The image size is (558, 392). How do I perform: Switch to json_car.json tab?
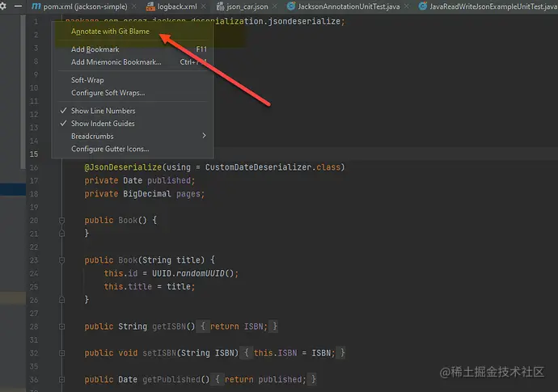tap(247, 6)
